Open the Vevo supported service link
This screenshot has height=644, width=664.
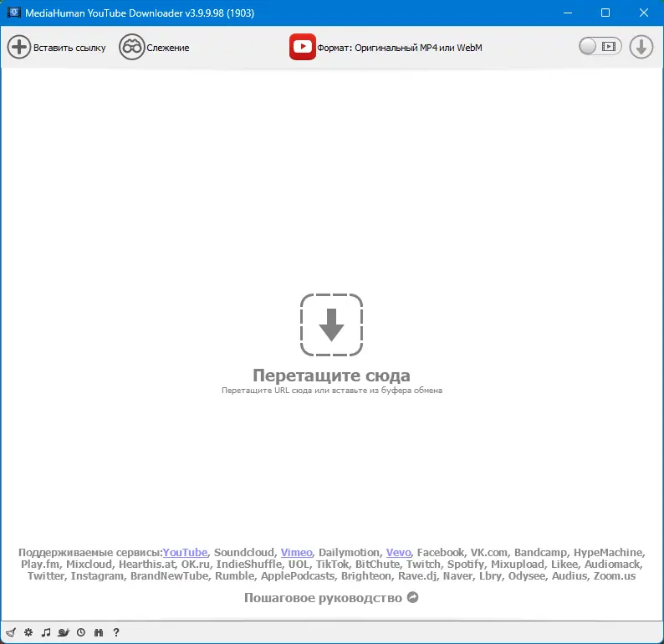coord(399,553)
